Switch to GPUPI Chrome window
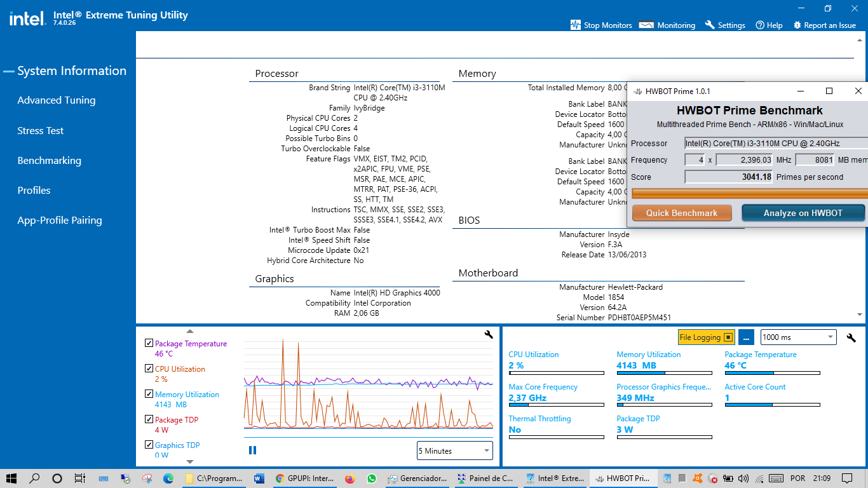This screenshot has height=488, width=868. pyautogui.click(x=304, y=478)
